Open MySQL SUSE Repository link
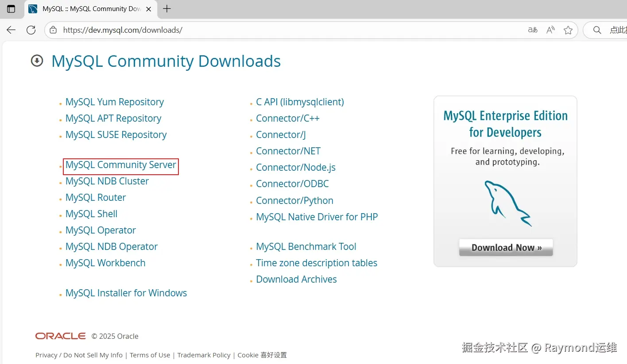 coord(116,134)
